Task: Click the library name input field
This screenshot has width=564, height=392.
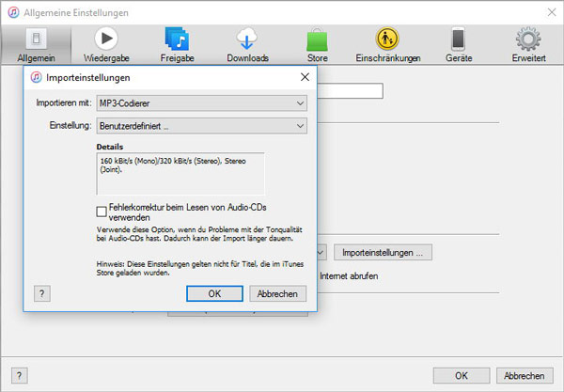Action: pyautogui.click(x=350, y=90)
